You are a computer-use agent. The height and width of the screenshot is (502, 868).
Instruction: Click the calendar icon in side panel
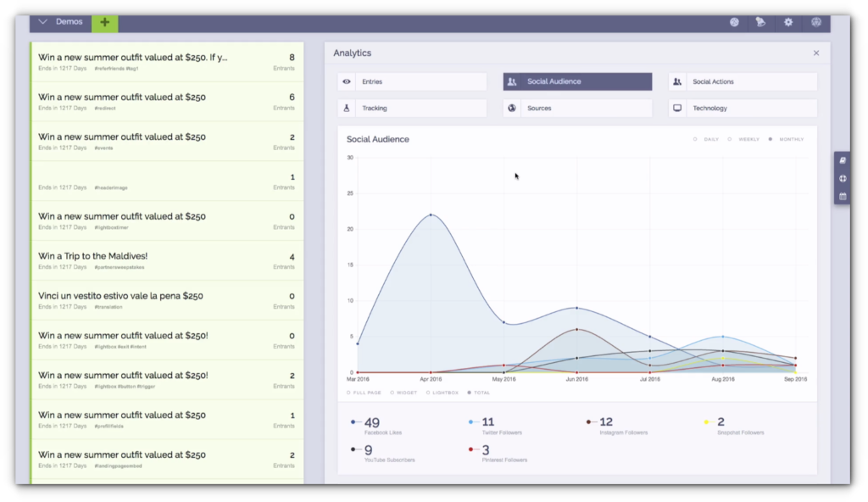843,196
